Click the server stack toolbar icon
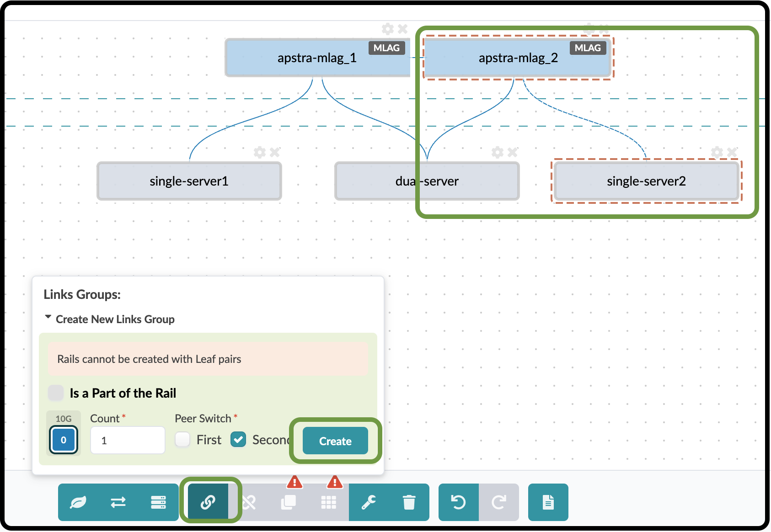The height and width of the screenshot is (532, 771). (159, 502)
